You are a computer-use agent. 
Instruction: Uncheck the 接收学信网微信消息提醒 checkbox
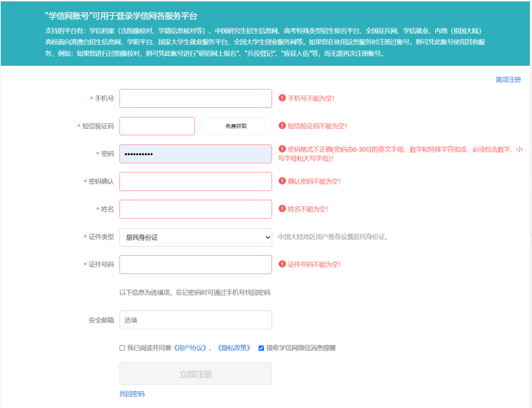click(x=261, y=348)
